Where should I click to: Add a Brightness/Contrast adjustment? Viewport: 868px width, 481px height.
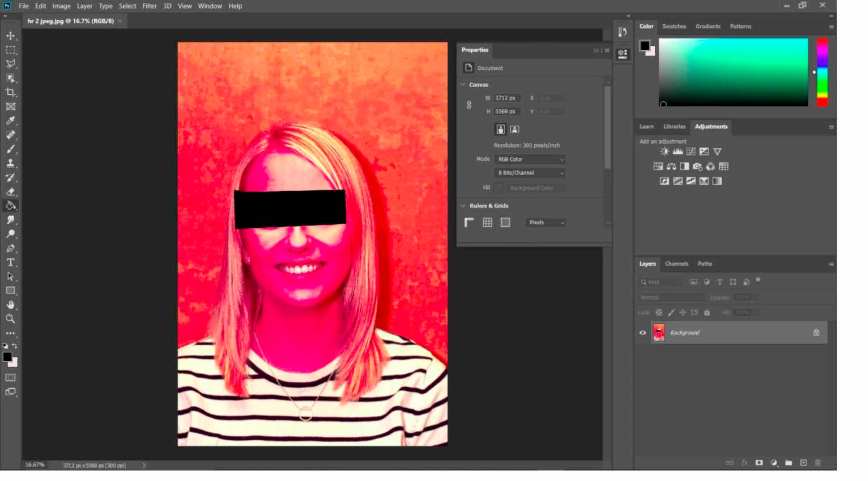pyautogui.click(x=664, y=152)
